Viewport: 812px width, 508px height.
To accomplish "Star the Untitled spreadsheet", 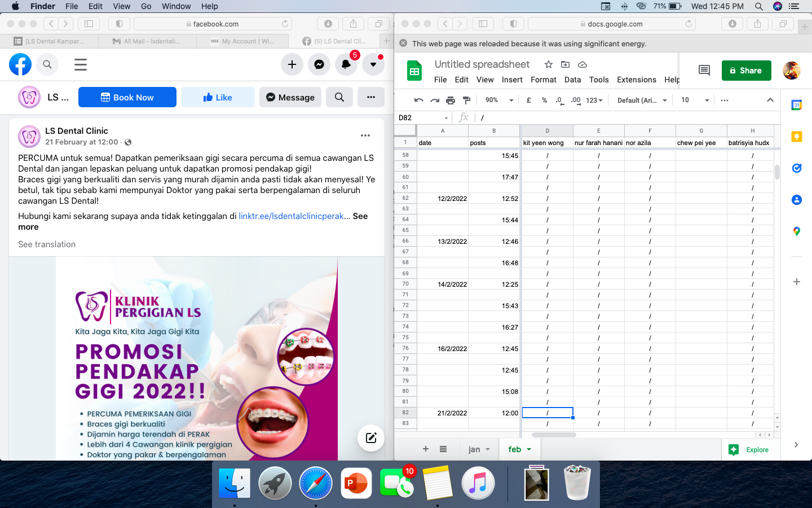I will point(548,64).
